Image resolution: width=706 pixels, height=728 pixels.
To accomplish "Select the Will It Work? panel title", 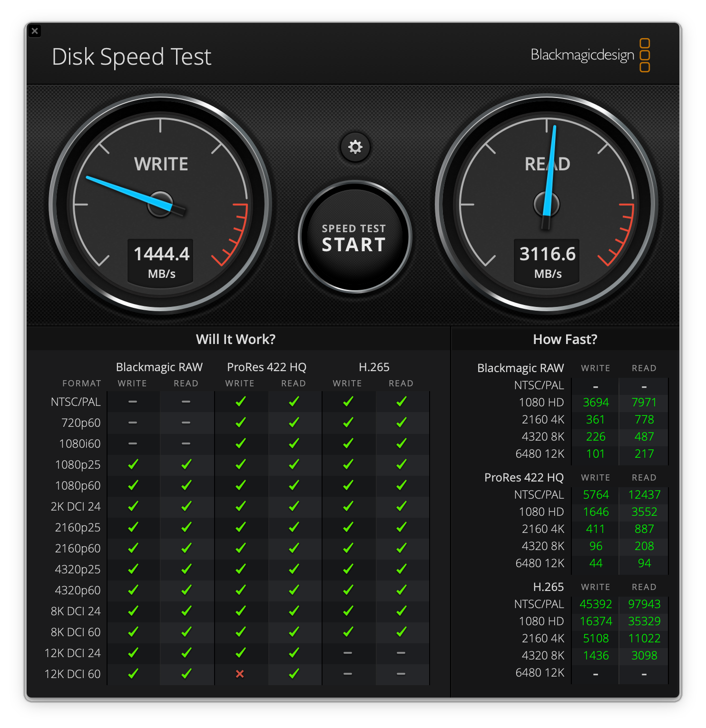I will pos(236,339).
